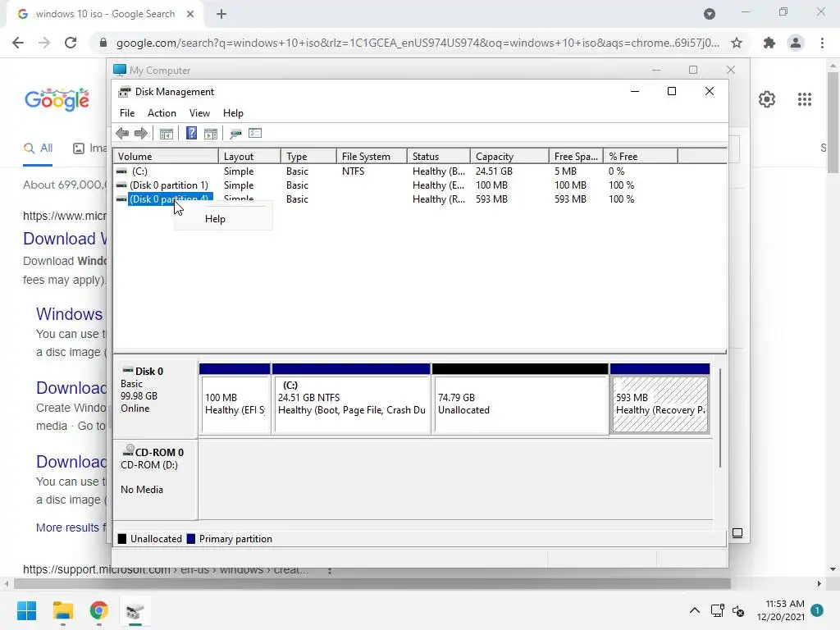Open the blue Help question-mark toolbar icon
Viewport: 840px width, 630px height.
point(191,134)
